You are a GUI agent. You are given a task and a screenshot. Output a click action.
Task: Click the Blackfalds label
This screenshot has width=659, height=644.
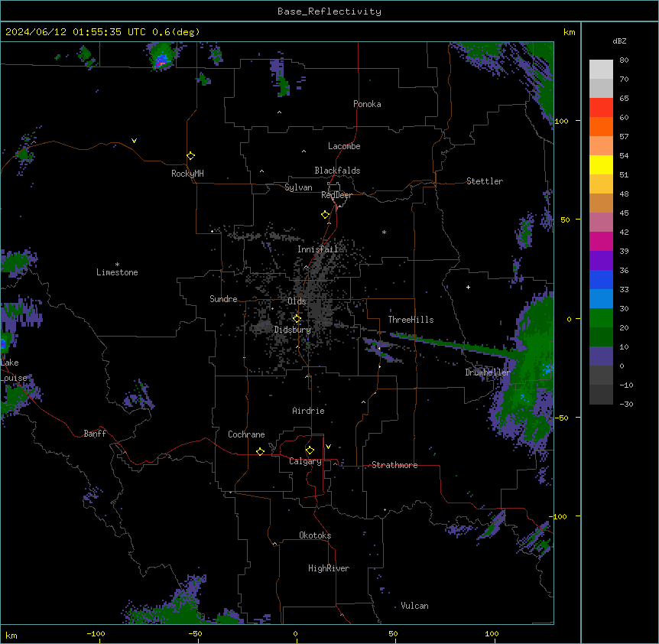coord(337,171)
